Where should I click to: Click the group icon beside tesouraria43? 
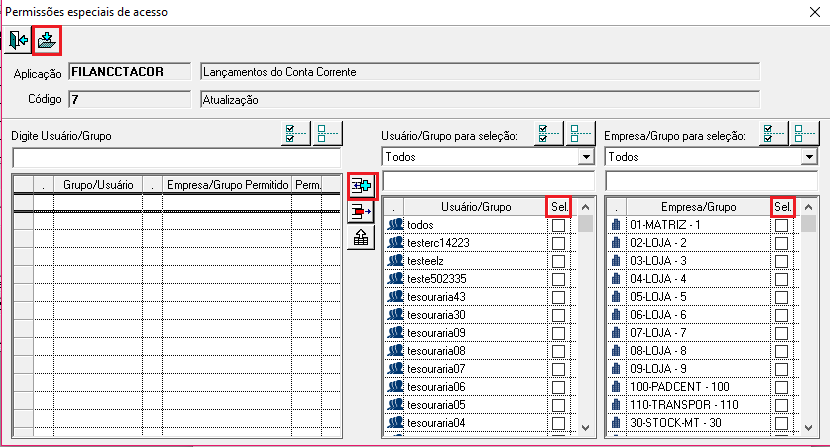click(x=395, y=297)
